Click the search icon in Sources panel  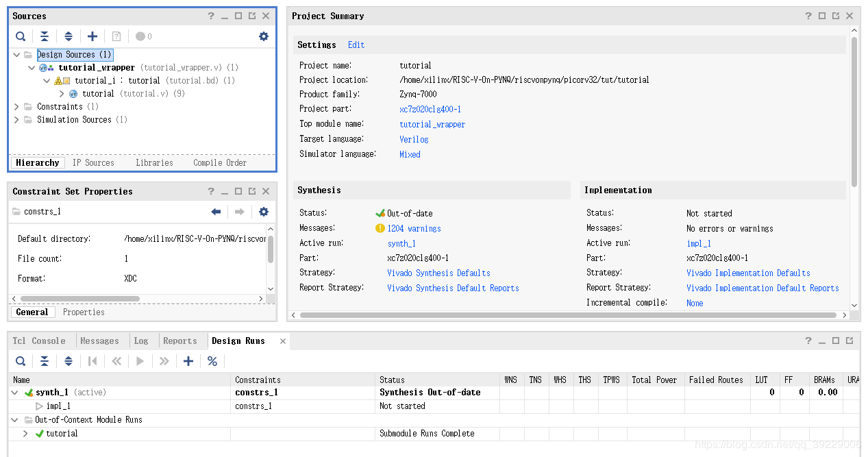pos(21,36)
